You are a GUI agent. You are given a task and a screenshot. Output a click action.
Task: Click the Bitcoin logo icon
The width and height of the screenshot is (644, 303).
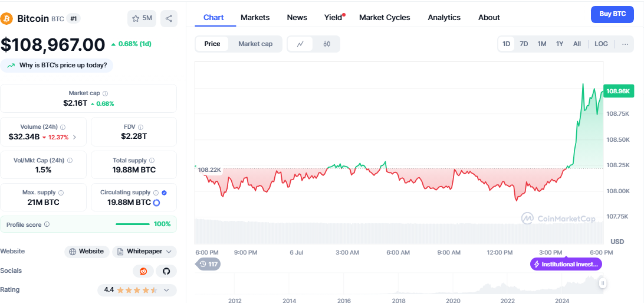(x=7, y=18)
